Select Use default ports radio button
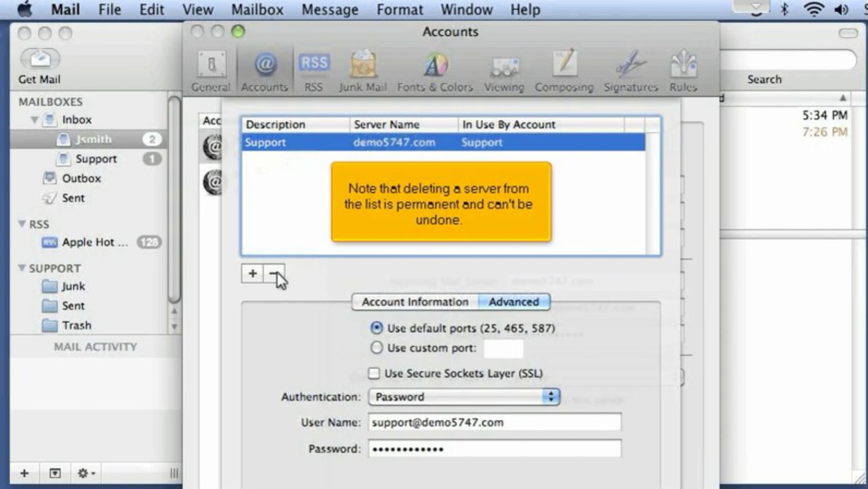868x489 pixels. click(376, 328)
